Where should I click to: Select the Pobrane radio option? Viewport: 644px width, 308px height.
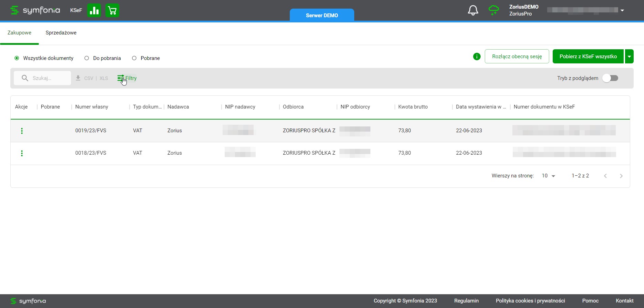pyautogui.click(x=134, y=58)
